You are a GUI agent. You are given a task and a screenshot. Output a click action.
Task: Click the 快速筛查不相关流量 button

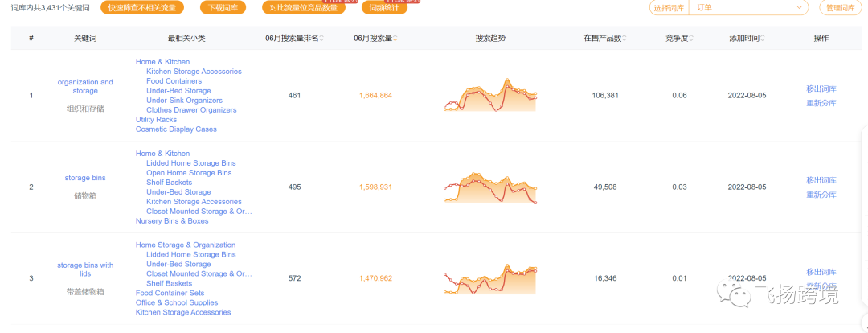click(x=142, y=8)
